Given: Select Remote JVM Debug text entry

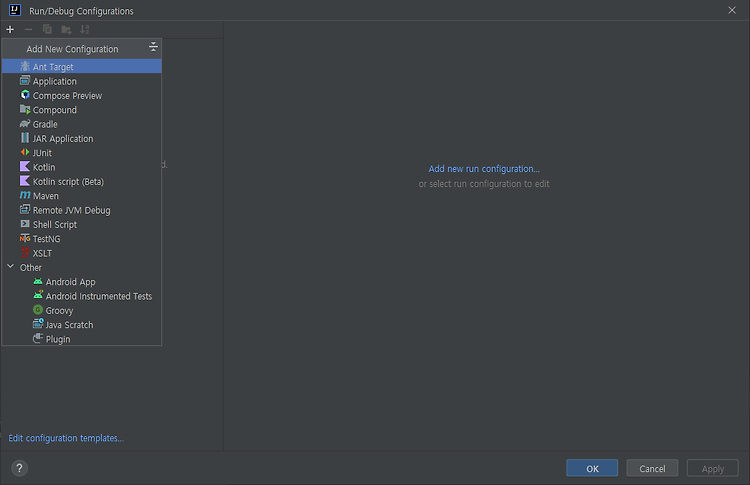Looking at the screenshot, I should pyautogui.click(x=71, y=210).
